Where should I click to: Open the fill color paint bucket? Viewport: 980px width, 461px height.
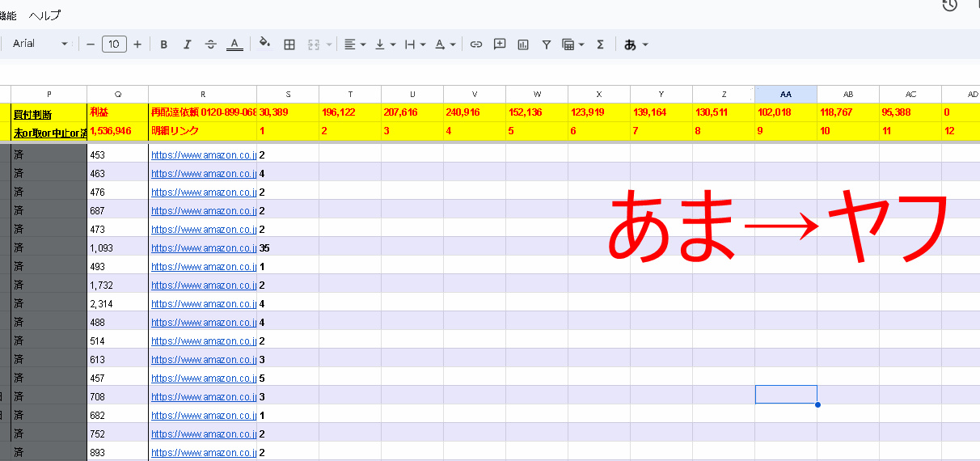(264, 44)
